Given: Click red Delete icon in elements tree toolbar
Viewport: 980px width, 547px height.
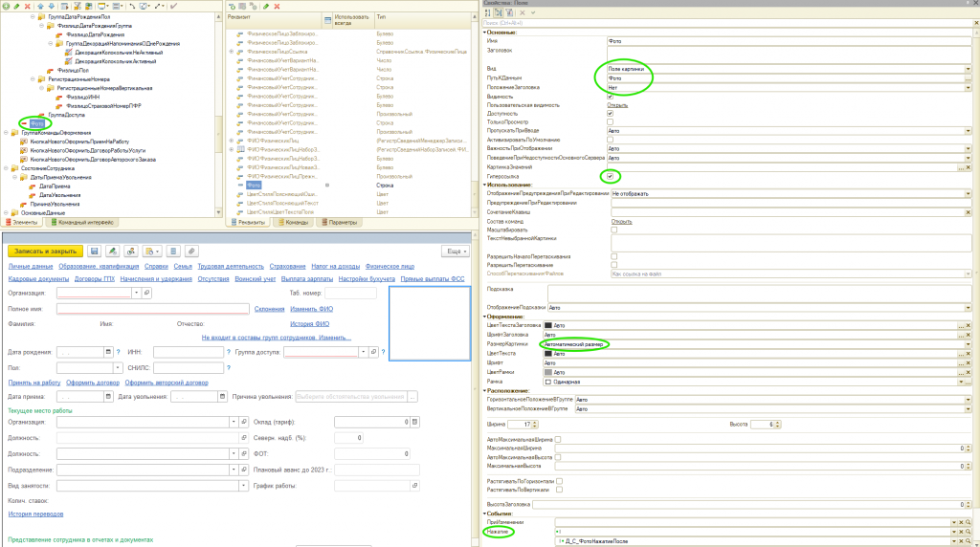Looking at the screenshot, I should pos(27,6).
